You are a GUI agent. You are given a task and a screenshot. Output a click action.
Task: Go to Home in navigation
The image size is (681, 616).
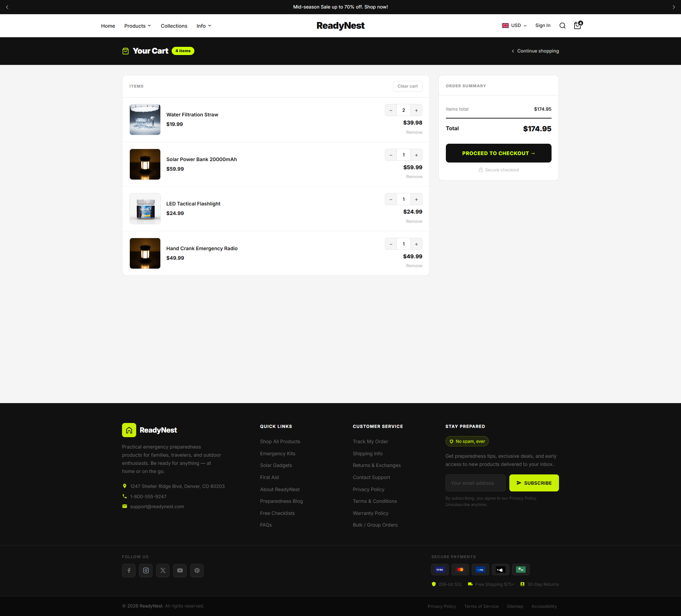108,26
